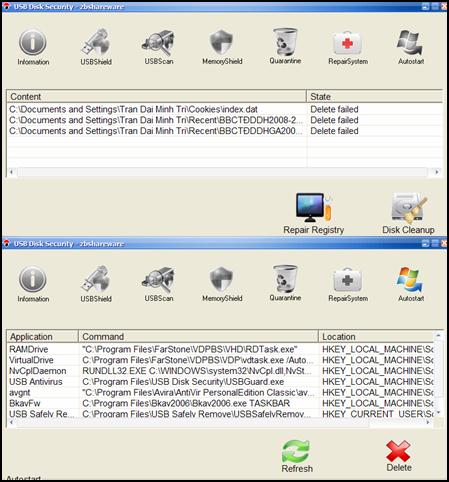Sort by the Content column header

156,96
